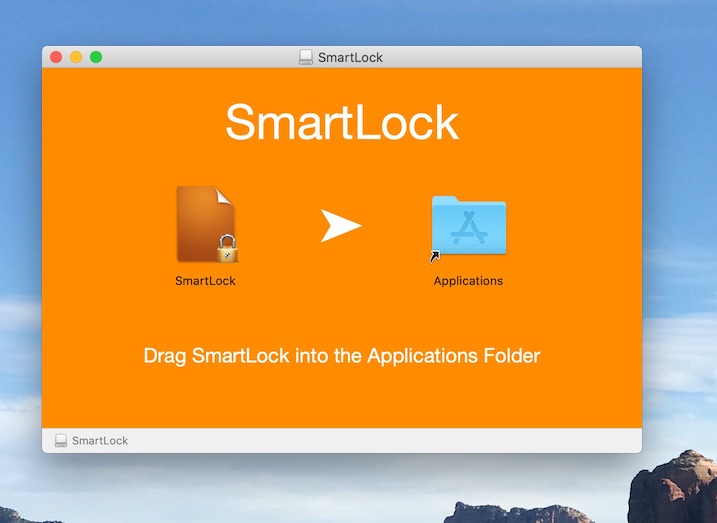Click the disk icon in the title bar
This screenshot has height=523, width=717.
coord(306,57)
